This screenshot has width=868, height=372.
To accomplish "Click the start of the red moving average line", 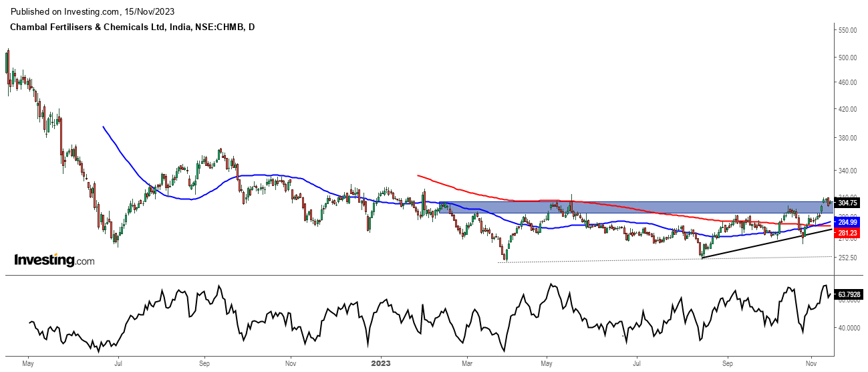I will point(418,175).
